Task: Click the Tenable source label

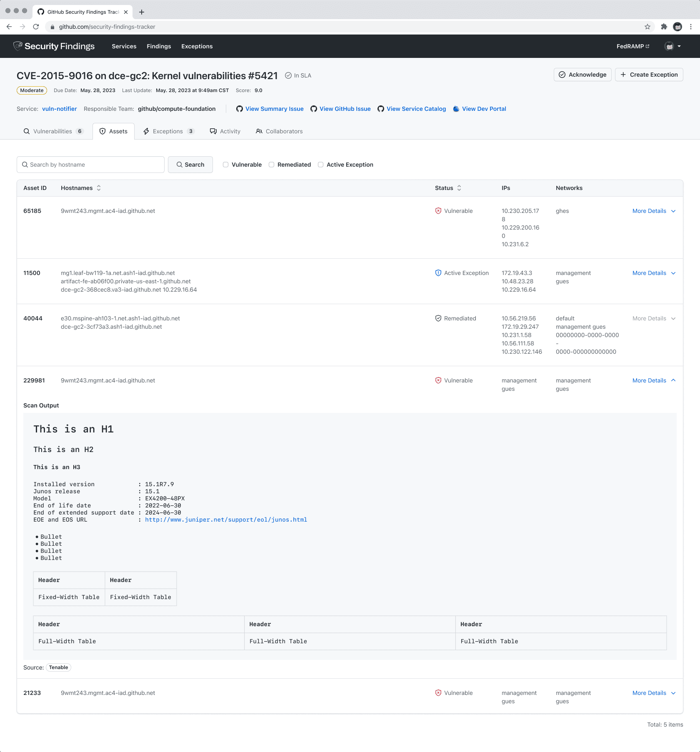Action: coord(58,667)
